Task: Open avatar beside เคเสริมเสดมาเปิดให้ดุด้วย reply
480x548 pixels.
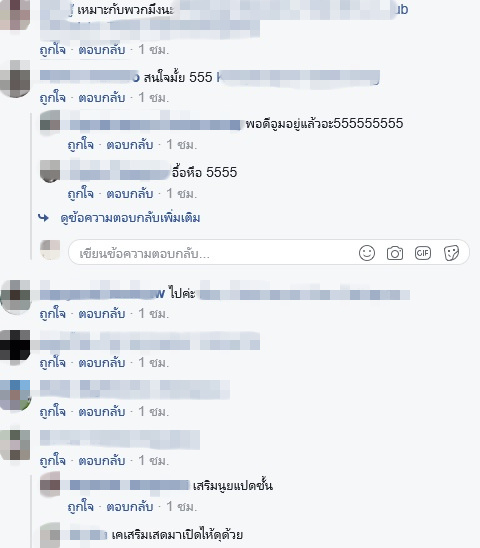Action: pos(50,535)
